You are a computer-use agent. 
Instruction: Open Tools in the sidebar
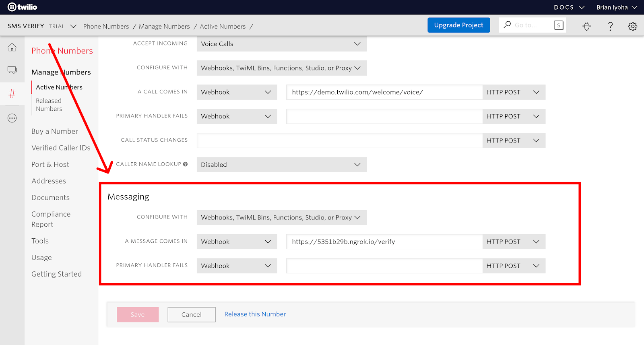tap(40, 241)
